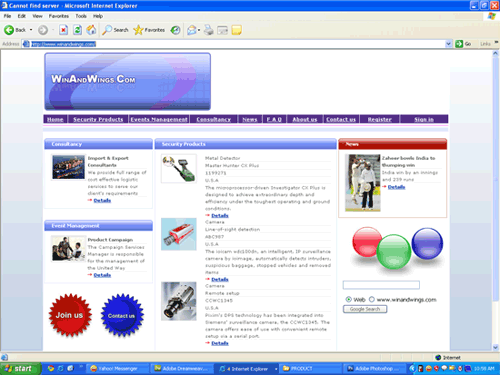Screen dimensions: 500x375
Task: Open the History toolbar icon
Action: 175,30
